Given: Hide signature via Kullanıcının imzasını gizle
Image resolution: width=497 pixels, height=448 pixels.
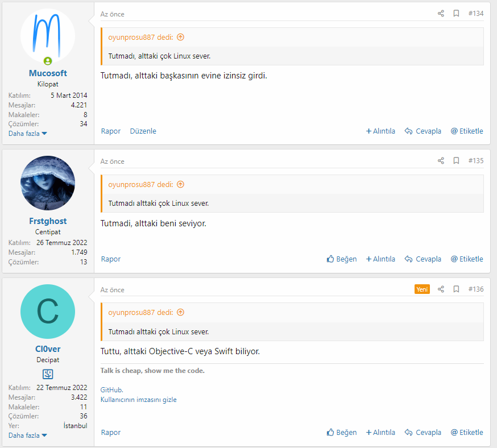Looking at the screenshot, I should click(139, 400).
